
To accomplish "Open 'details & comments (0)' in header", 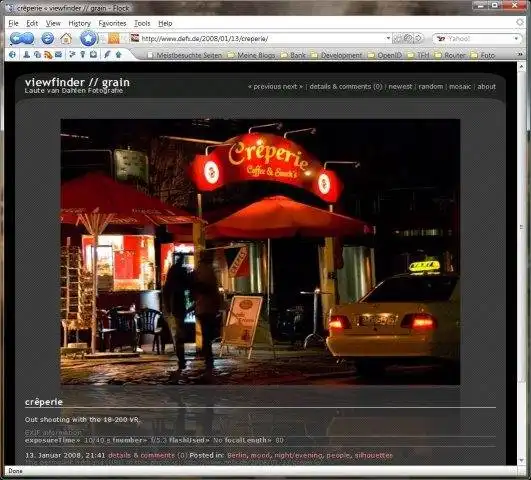I will click(346, 86).
